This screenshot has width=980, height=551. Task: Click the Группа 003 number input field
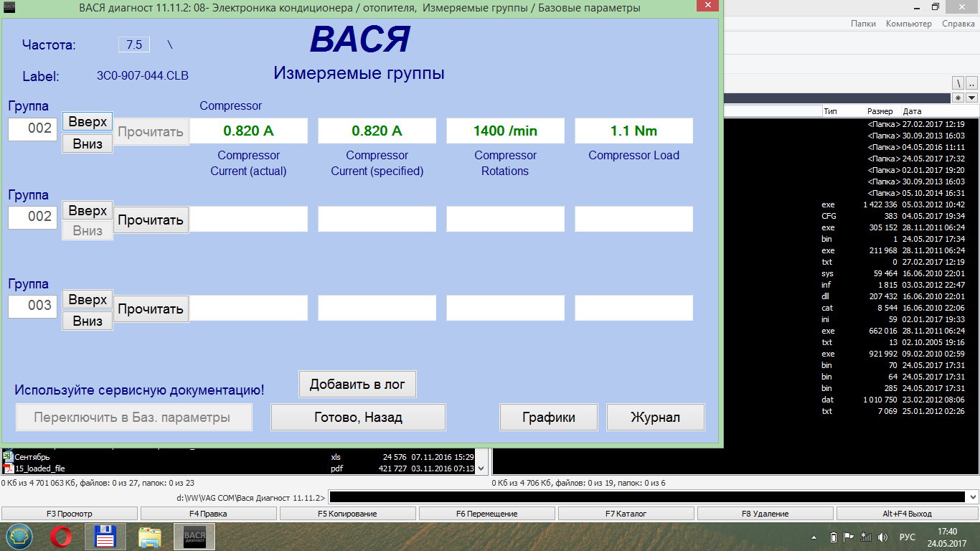33,306
